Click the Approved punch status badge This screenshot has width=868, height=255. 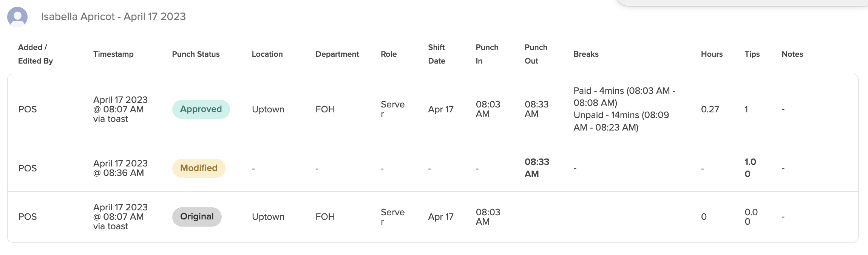pyautogui.click(x=201, y=109)
